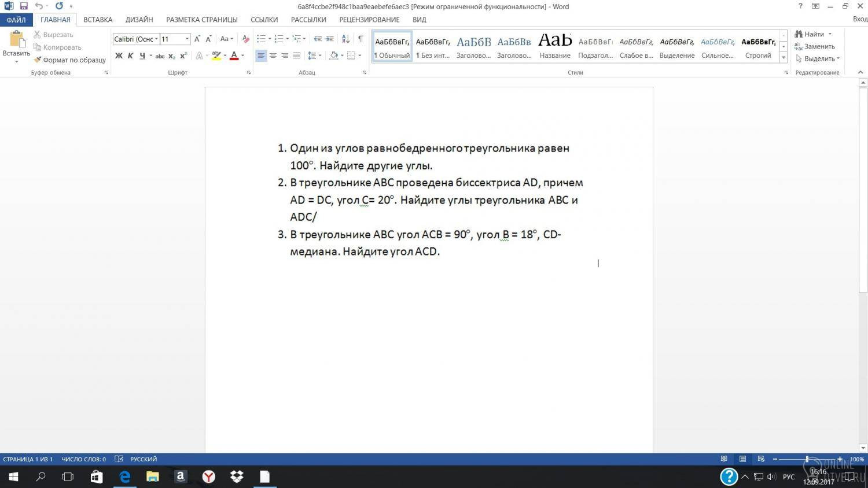The image size is (868, 488).
Task: Decrease the font size
Action: pos(208,39)
